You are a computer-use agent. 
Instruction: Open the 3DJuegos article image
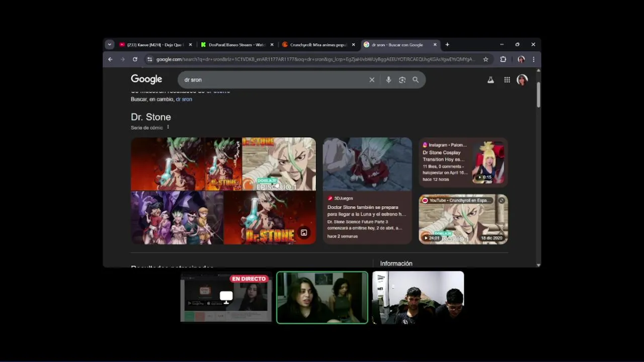pyautogui.click(x=367, y=164)
